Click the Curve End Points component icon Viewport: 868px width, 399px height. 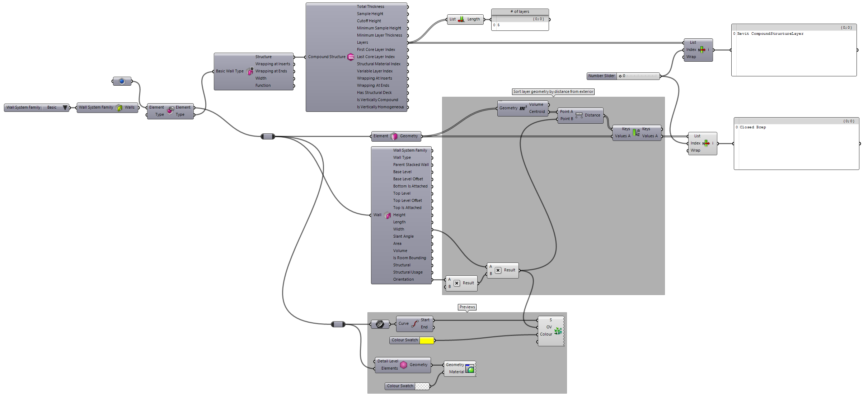(x=415, y=324)
